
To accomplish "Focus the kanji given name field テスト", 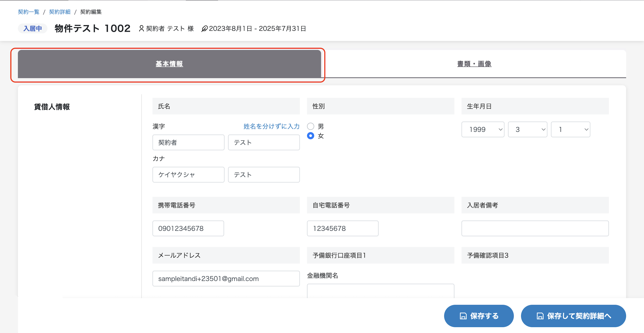I will click(264, 142).
